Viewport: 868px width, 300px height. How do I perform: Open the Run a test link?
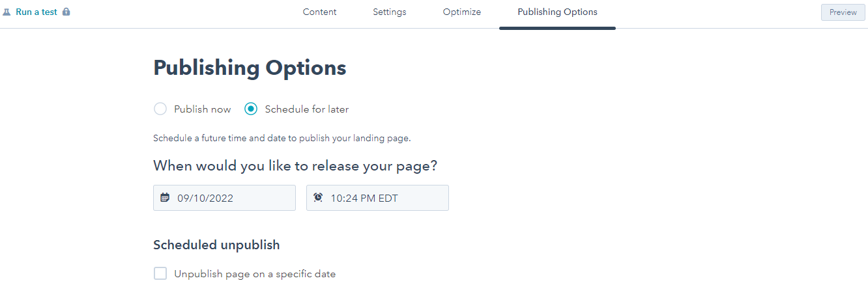[36, 12]
